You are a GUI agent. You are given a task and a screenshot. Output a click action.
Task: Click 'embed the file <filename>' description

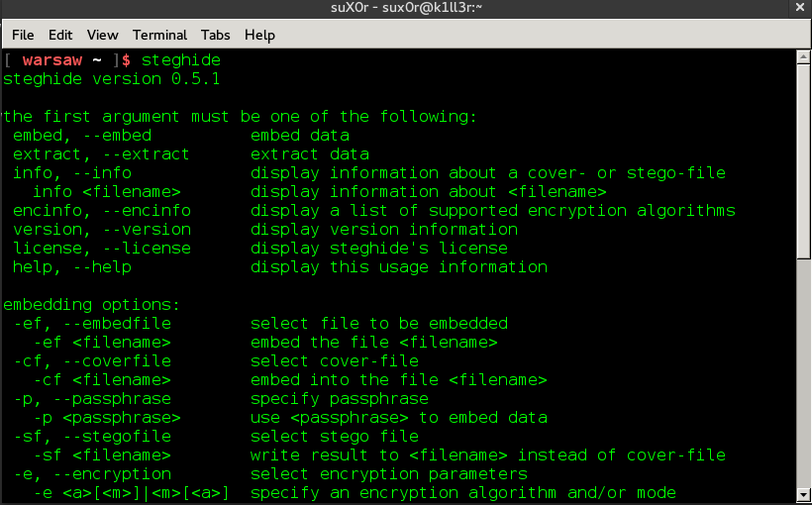pos(374,343)
